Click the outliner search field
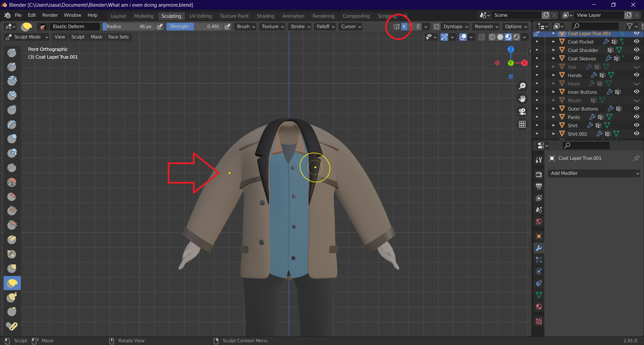The width and height of the screenshot is (644, 345). coord(595,26)
